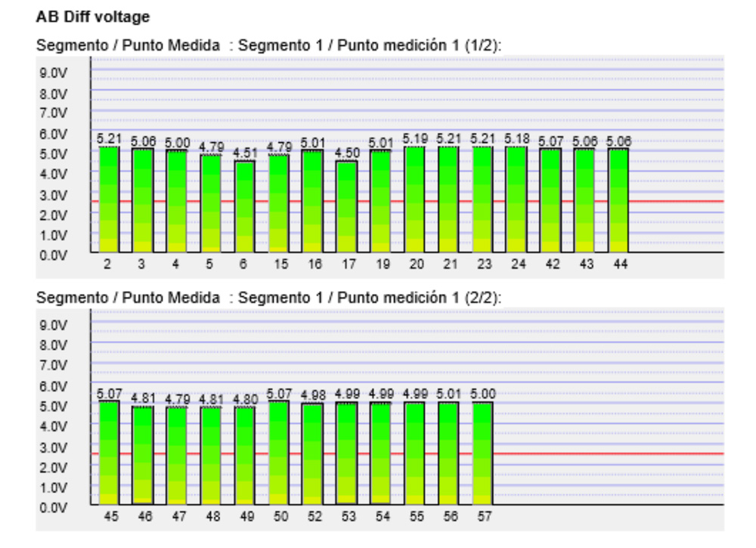The width and height of the screenshot is (756, 548).
Task: Click the green bar for station 2
Action: tap(109, 200)
